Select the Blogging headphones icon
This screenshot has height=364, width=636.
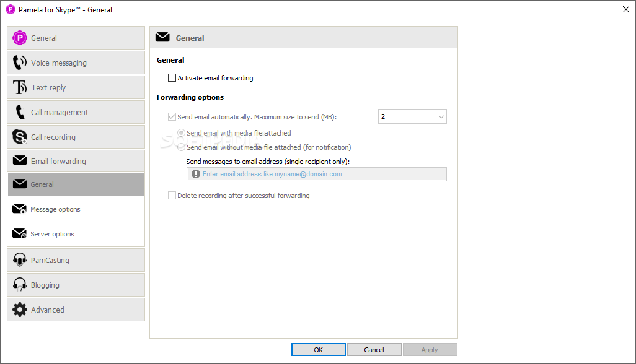[x=19, y=285]
